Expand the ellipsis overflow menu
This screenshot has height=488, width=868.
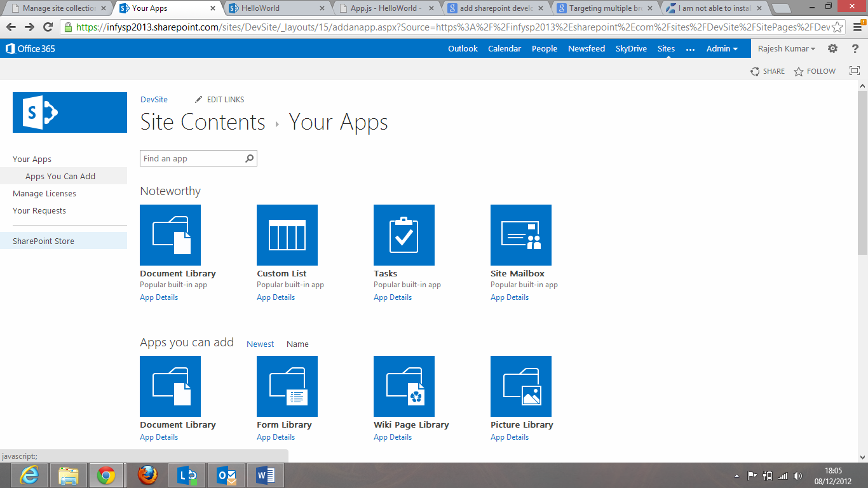(x=690, y=48)
